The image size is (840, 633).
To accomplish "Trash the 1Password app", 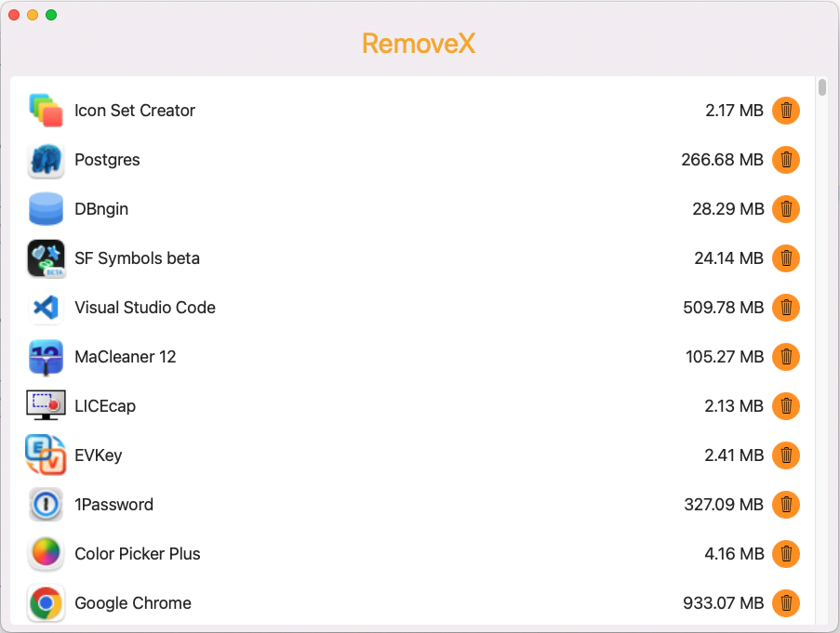I will [x=786, y=505].
